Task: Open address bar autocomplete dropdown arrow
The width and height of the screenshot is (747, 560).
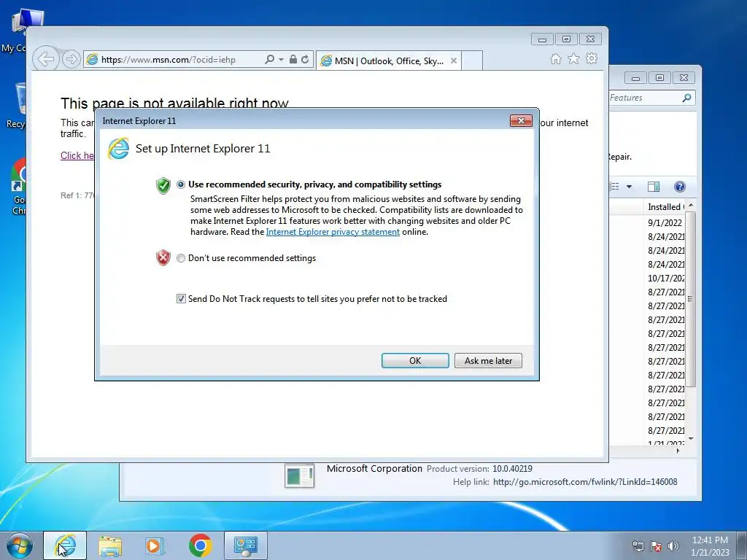Action: point(281,60)
